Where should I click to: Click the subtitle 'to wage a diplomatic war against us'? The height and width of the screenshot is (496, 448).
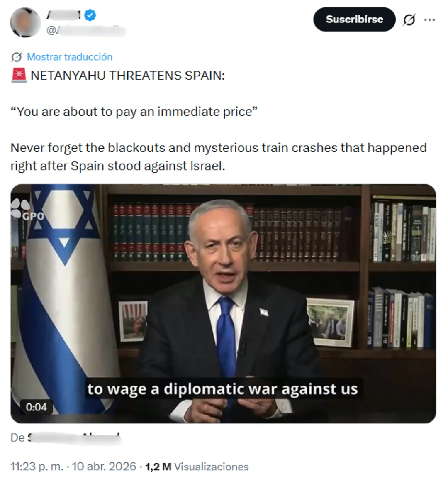223,389
